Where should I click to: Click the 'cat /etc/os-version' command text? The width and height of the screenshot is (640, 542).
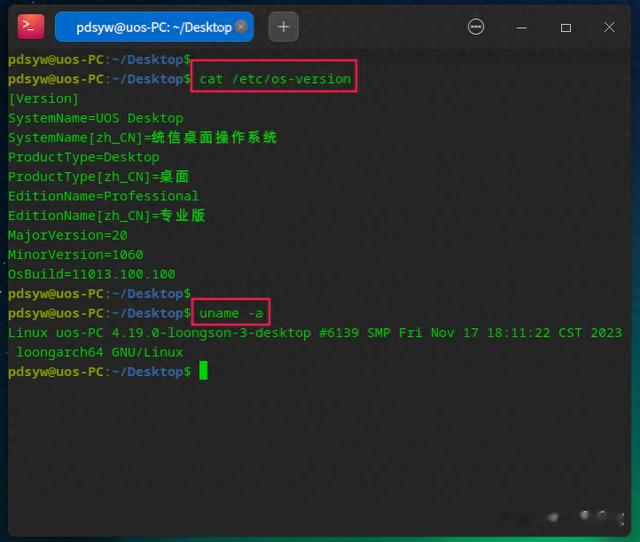pyautogui.click(x=275, y=79)
